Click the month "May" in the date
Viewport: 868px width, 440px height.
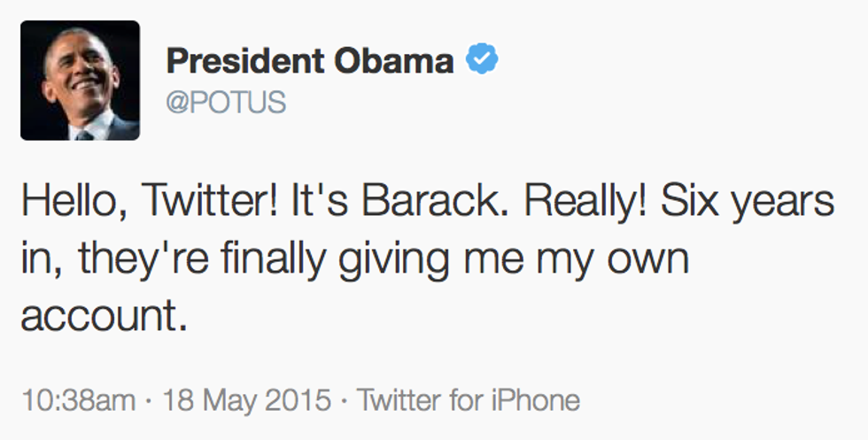[x=231, y=400]
